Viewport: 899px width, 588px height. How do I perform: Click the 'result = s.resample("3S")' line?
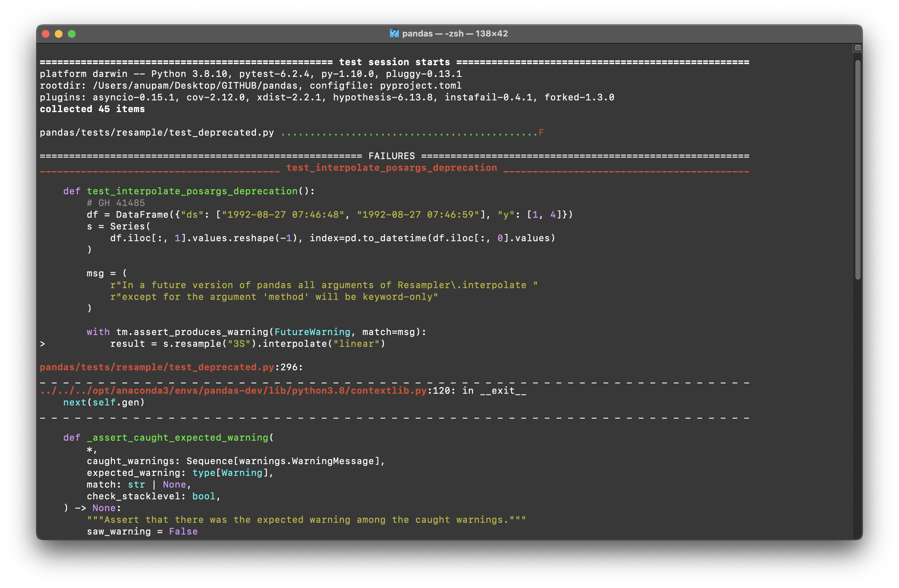[248, 344]
